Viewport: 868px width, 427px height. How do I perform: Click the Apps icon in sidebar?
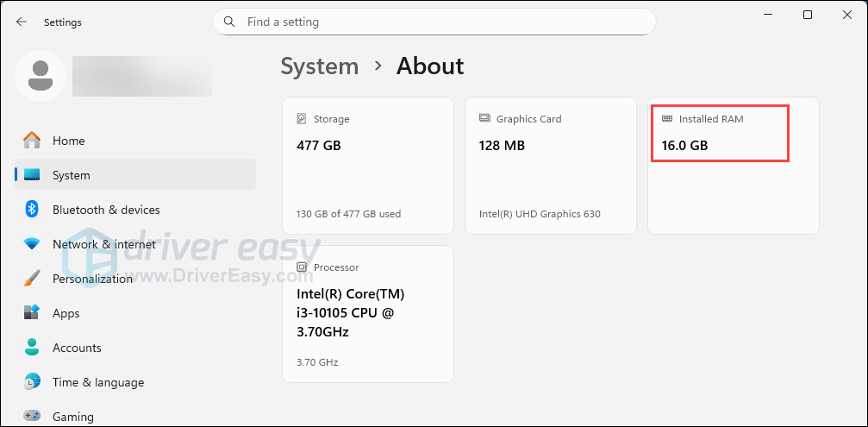tap(32, 313)
